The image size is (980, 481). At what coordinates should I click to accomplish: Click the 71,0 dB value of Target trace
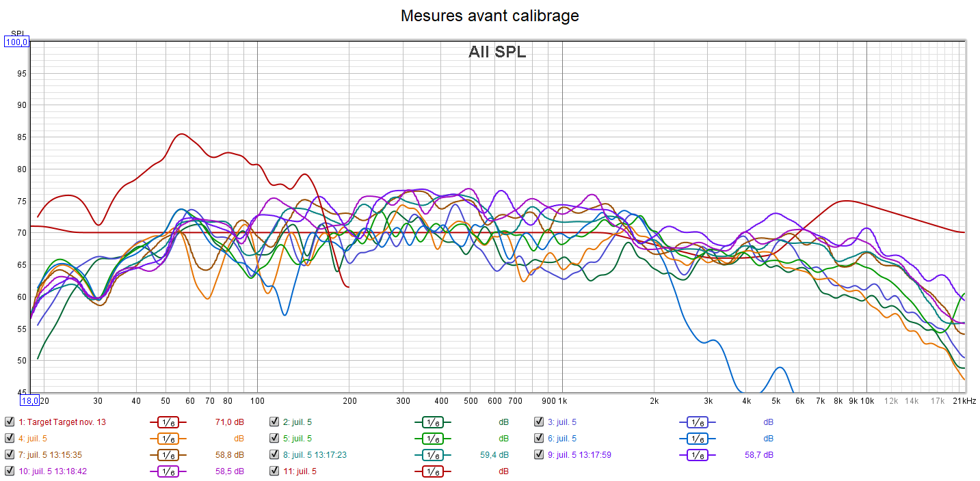(230, 422)
